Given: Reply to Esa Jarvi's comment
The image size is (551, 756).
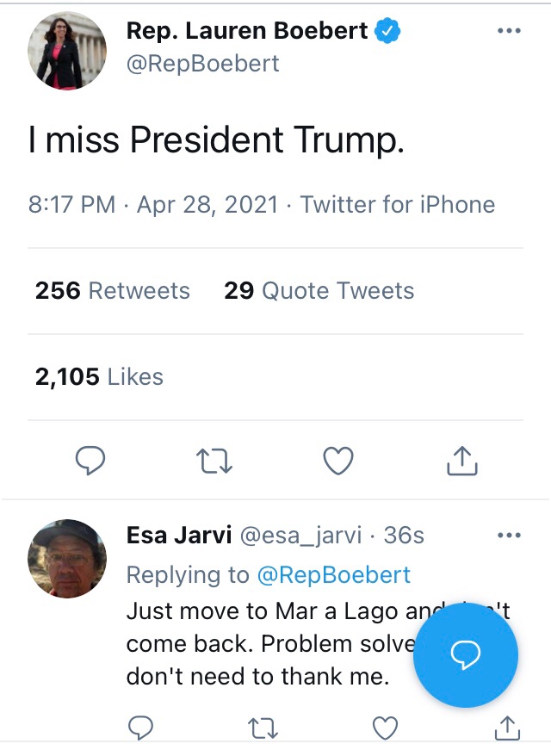Looking at the screenshot, I should click(140, 728).
